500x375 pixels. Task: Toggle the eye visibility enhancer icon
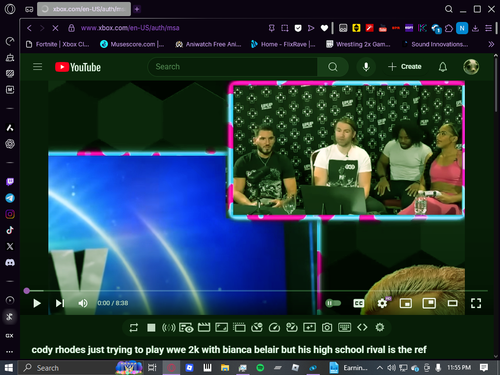[186, 327]
